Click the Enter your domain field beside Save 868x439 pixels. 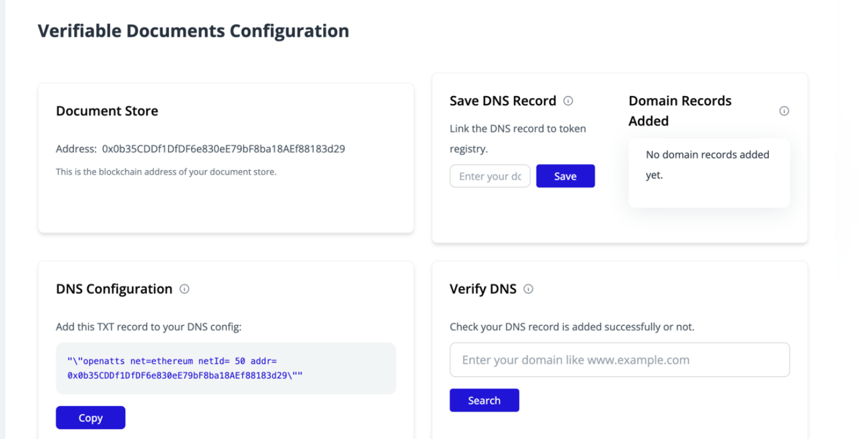pos(489,176)
